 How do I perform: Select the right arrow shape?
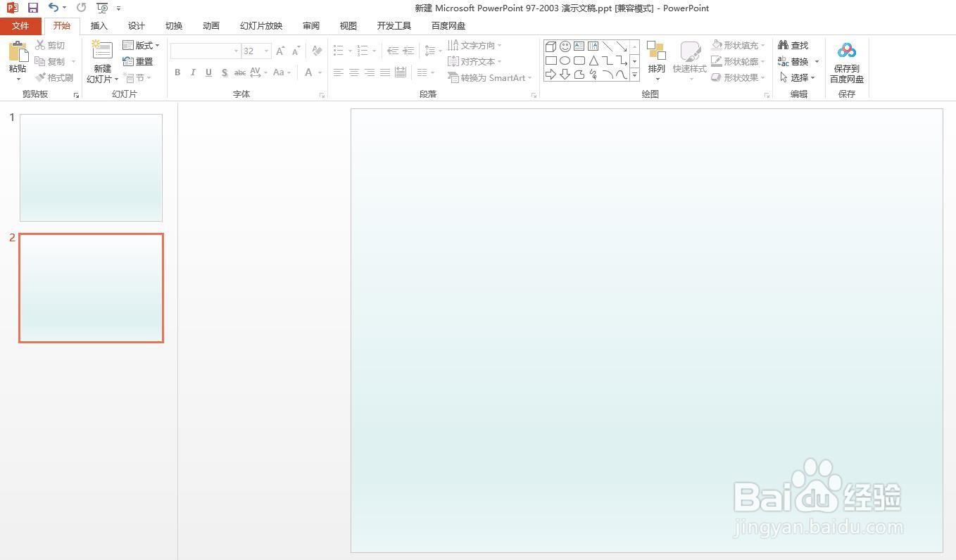coord(551,75)
